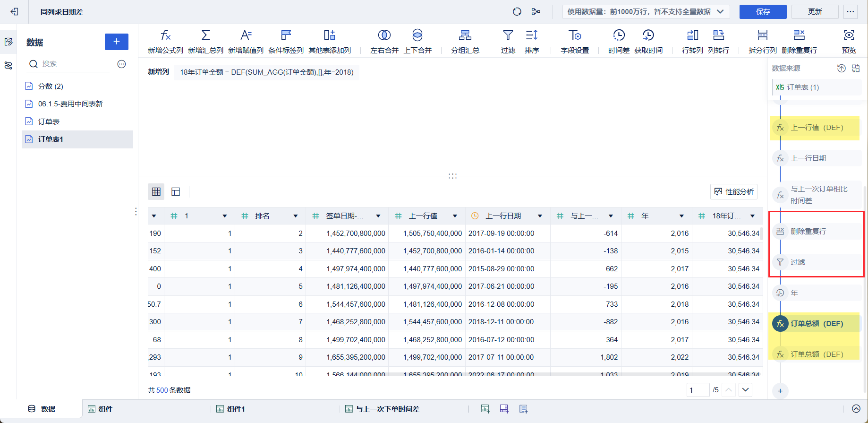Viewport: 868px width, 423px height.
Task: Choose the 条件标签列 flag tool
Action: click(x=286, y=41)
